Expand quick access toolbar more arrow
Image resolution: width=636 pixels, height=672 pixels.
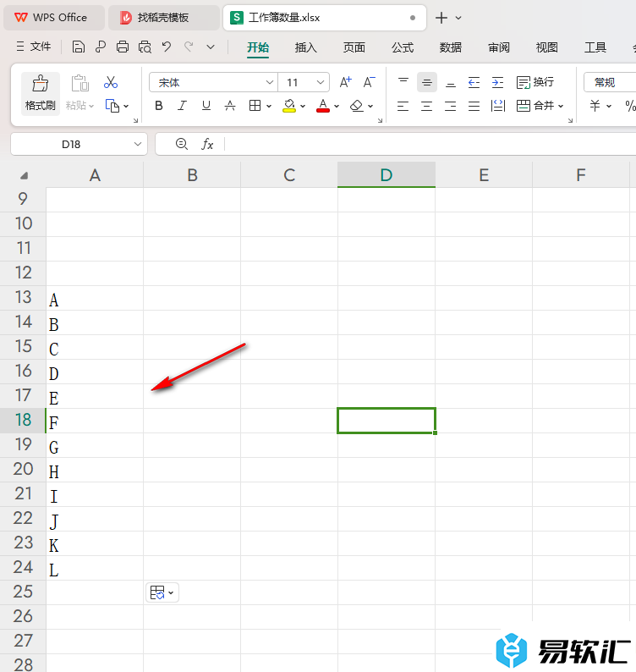click(211, 47)
